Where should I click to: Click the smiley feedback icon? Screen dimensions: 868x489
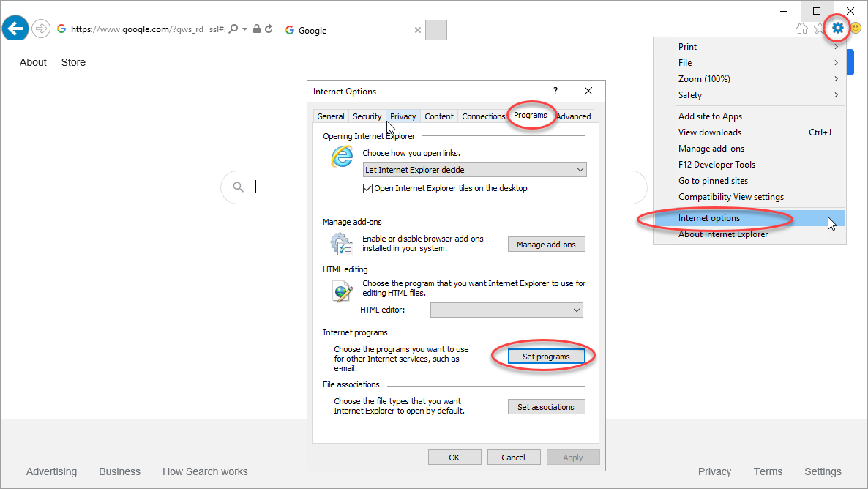856,29
